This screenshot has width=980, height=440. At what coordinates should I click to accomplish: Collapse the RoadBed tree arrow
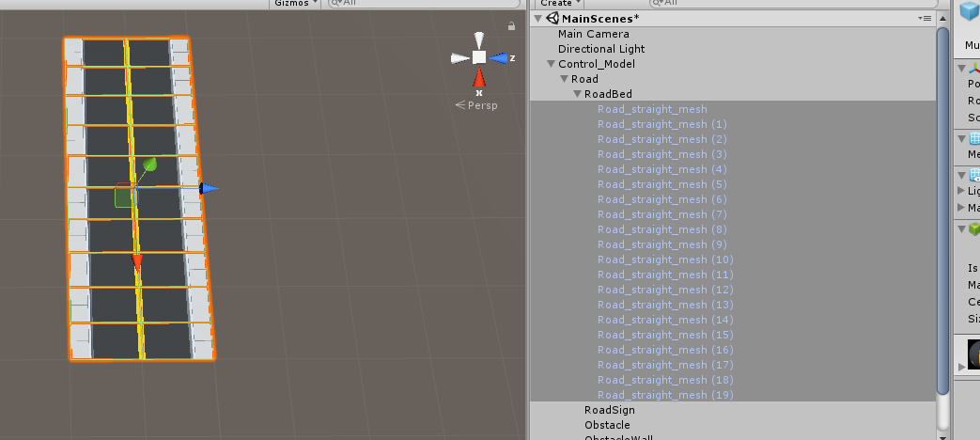point(577,94)
